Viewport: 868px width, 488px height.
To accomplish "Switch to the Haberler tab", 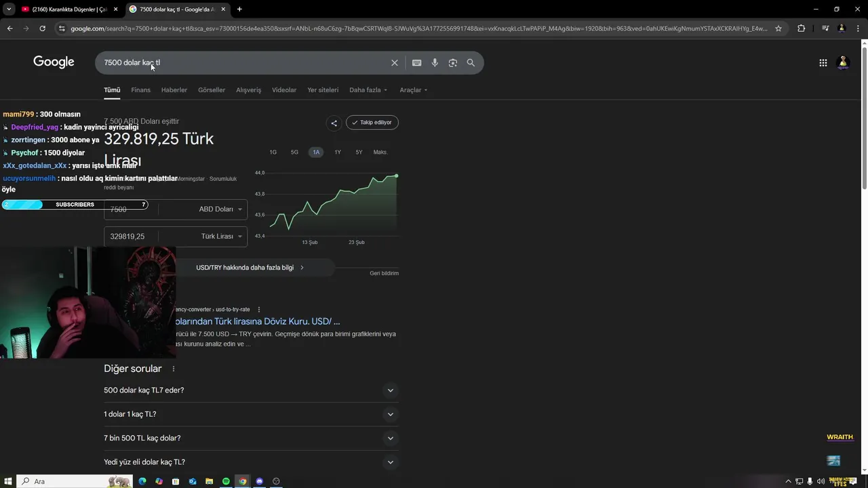I will tap(174, 90).
